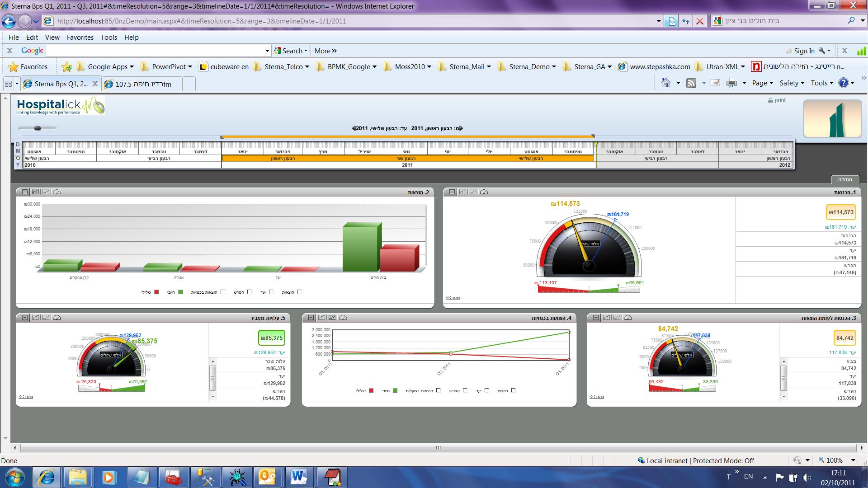Show bar chart view in panel 1
868x488 pixels.
tap(462, 192)
